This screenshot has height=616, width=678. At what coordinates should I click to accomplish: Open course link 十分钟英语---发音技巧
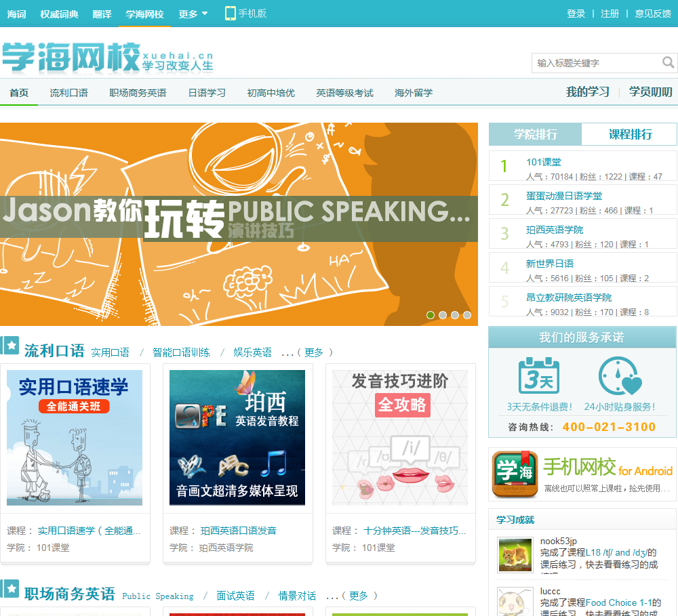[414, 531]
